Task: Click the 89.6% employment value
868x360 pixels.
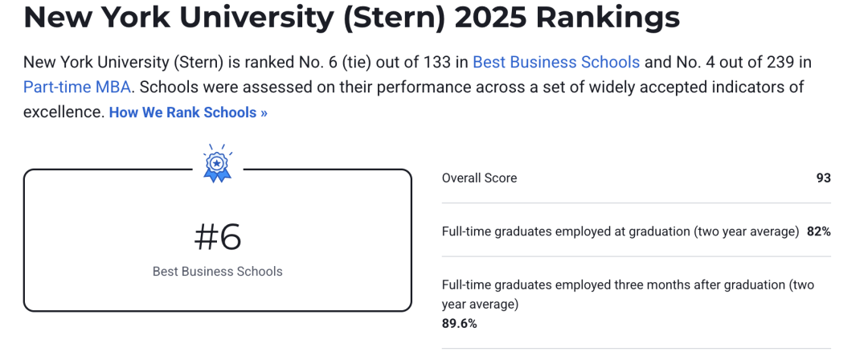Action: [460, 323]
